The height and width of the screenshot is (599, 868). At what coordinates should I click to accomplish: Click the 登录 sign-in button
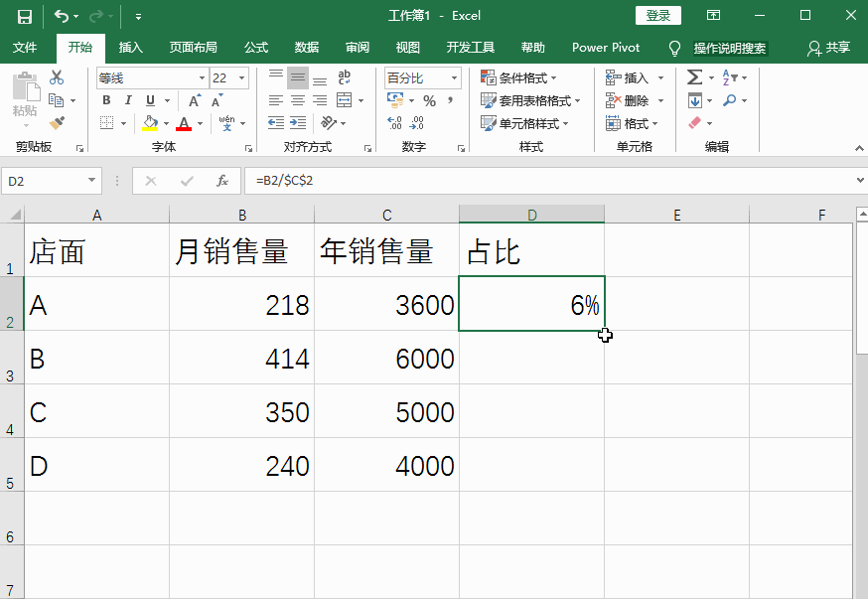658,16
